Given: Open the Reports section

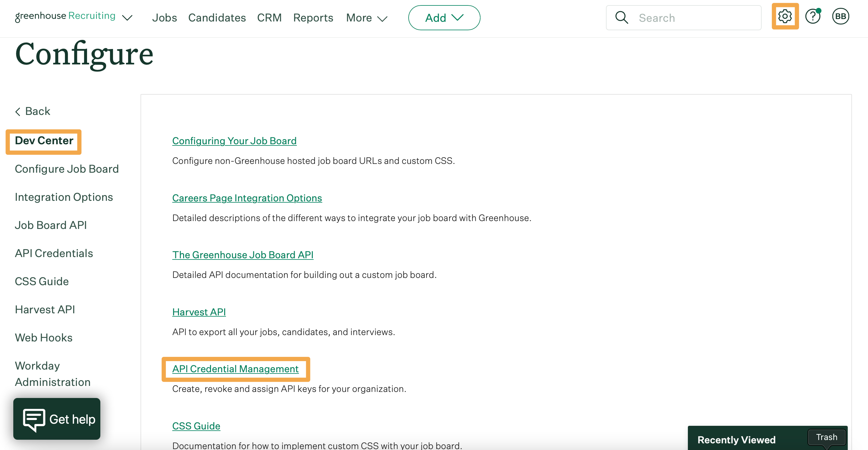Looking at the screenshot, I should click(x=313, y=18).
